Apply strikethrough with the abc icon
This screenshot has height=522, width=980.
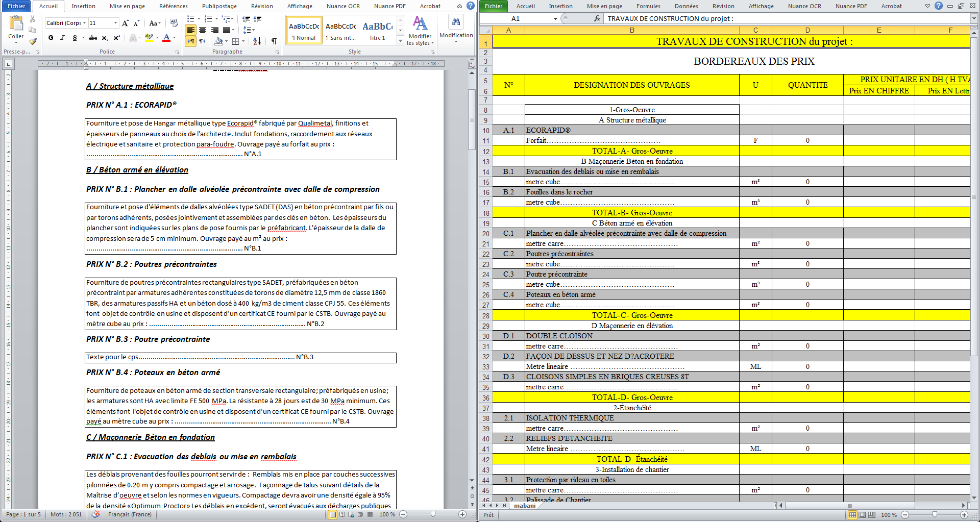coord(93,38)
